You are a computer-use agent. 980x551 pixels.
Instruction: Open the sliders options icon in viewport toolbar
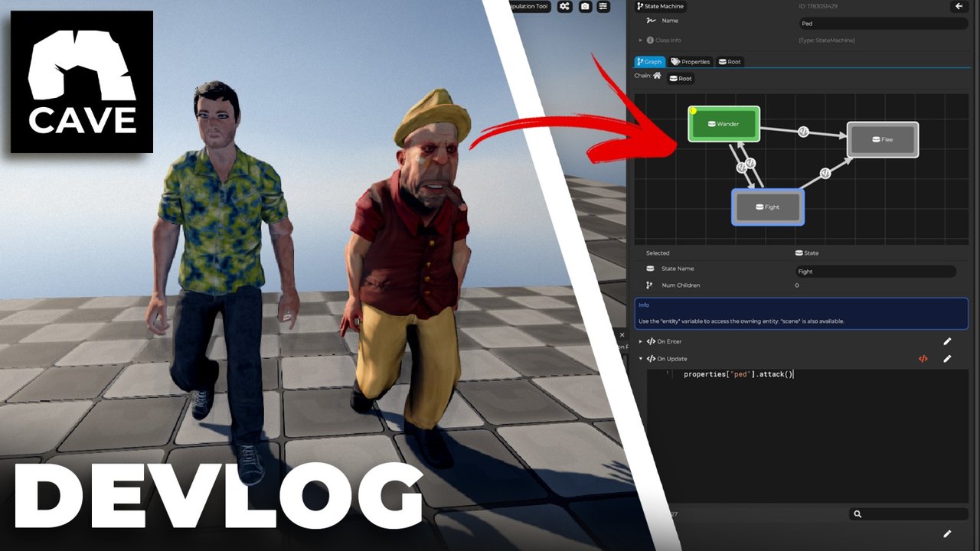pos(603,6)
